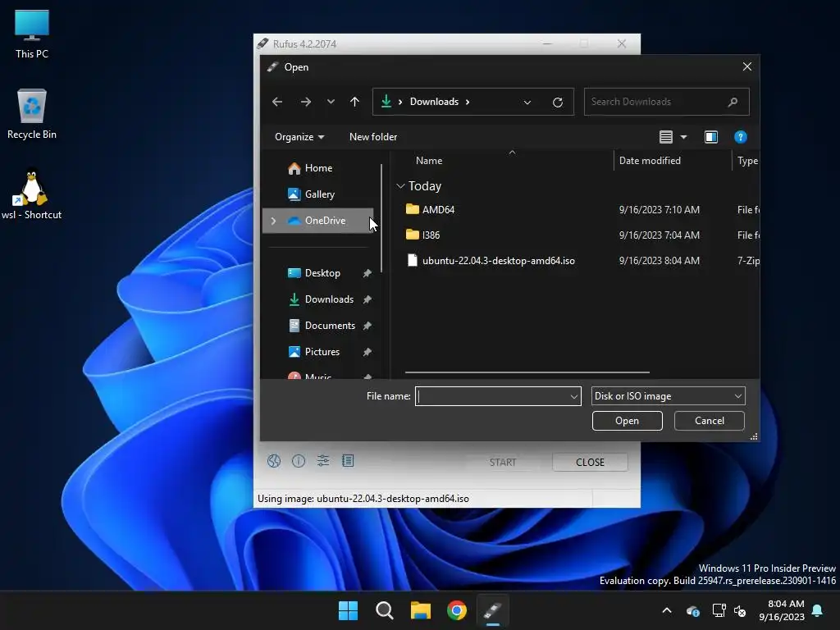Open Rufus language selection globe icon
The image size is (840, 630).
point(274,461)
